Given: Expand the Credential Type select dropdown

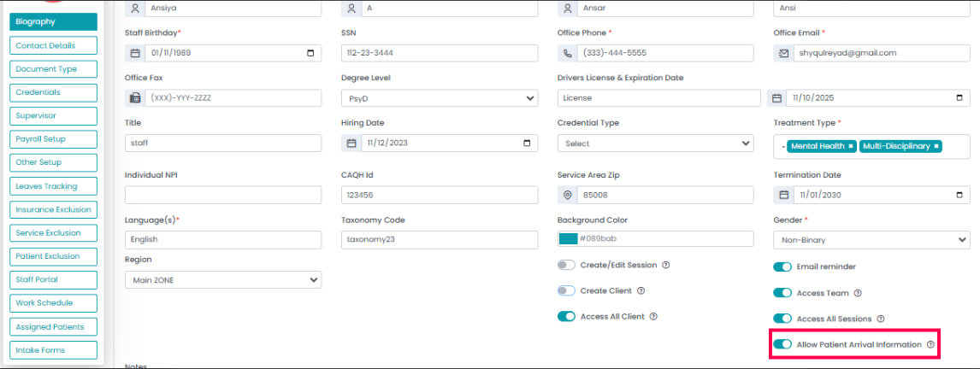Looking at the screenshot, I should [x=655, y=143].
